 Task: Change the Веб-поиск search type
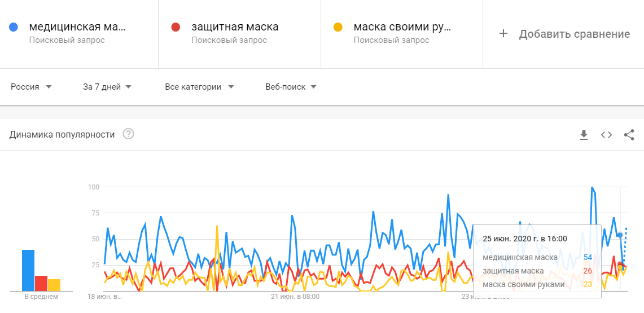[291, 87]
